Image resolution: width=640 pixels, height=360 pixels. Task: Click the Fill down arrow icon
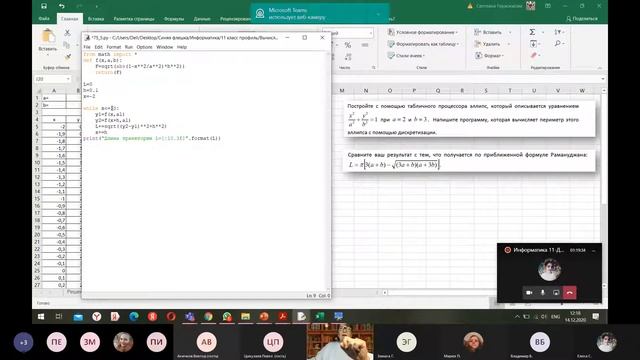tap(533, 43)
